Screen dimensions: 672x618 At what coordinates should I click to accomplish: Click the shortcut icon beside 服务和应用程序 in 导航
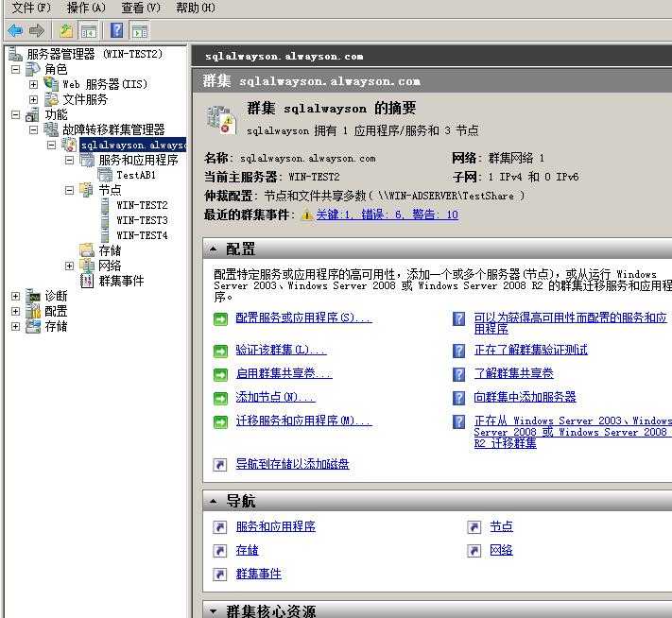[220, 526]
